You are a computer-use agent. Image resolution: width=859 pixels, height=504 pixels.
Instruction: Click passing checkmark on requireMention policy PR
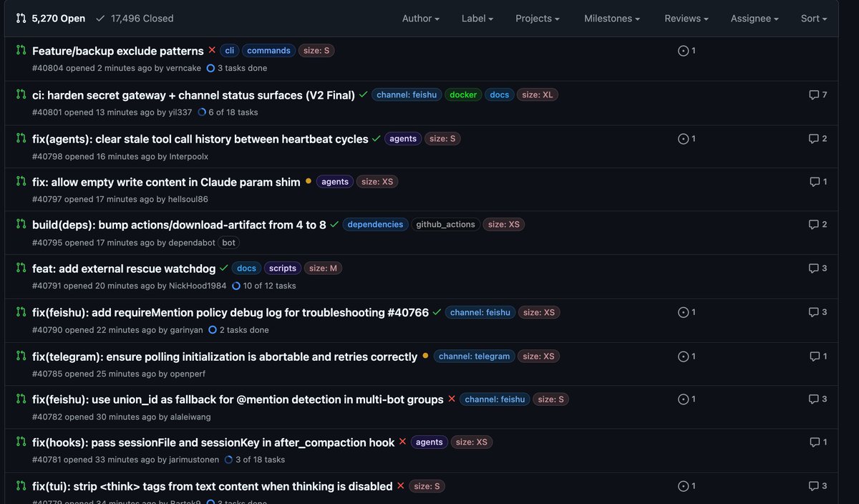(x=437, y=312)
